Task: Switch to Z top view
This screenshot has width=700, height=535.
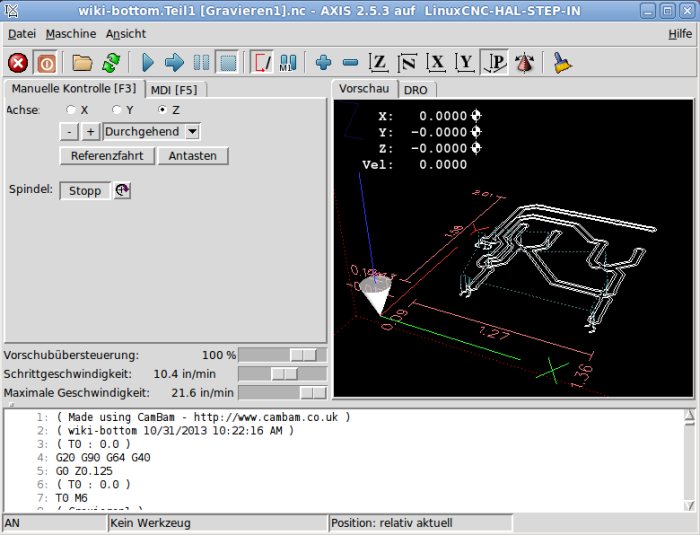Action: pyautogui.click(x=379, y=63)
